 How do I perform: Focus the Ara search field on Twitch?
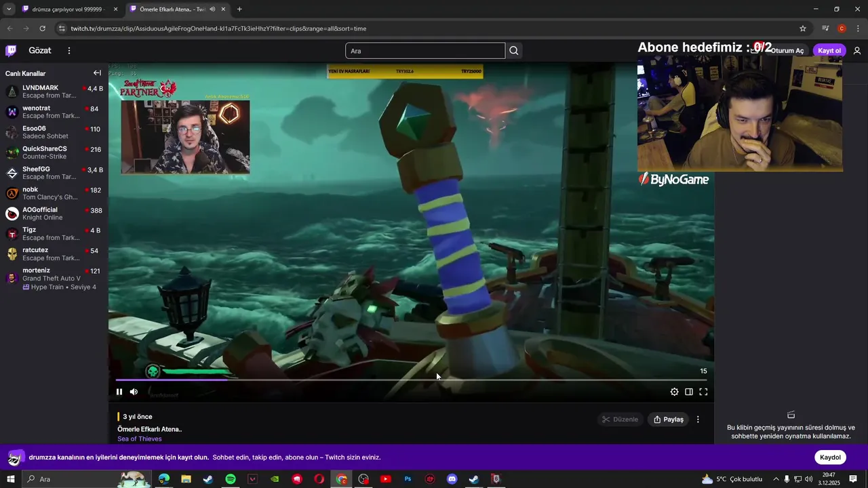pyautogui.click(x=425, y=51)
